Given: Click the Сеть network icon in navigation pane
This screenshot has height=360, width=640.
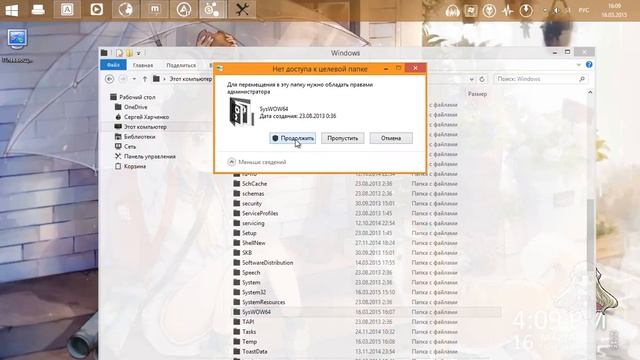Looking at the screenshot, I should tap(118, 146).
